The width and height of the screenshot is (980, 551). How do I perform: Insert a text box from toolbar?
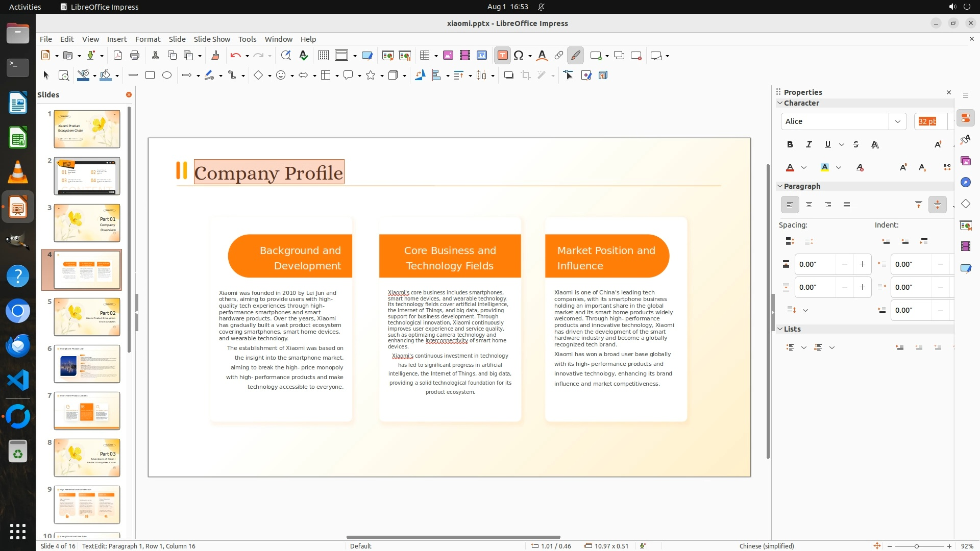point(502,56)
